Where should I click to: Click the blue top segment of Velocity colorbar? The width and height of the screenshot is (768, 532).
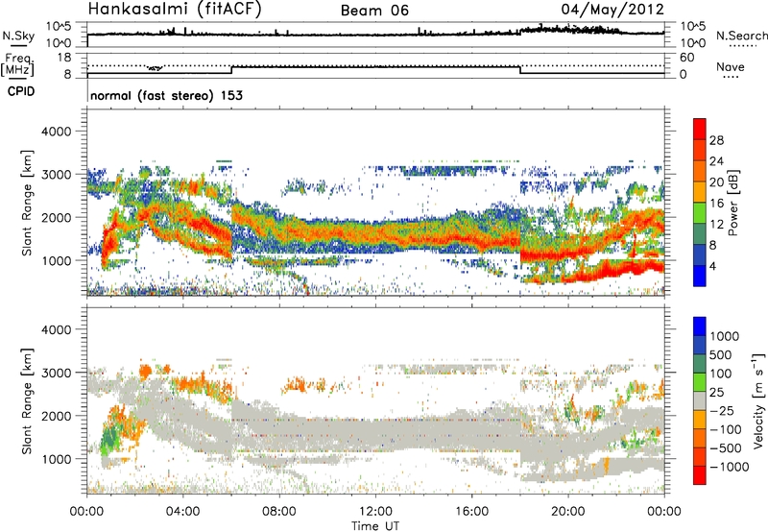(x=700, y=326)
